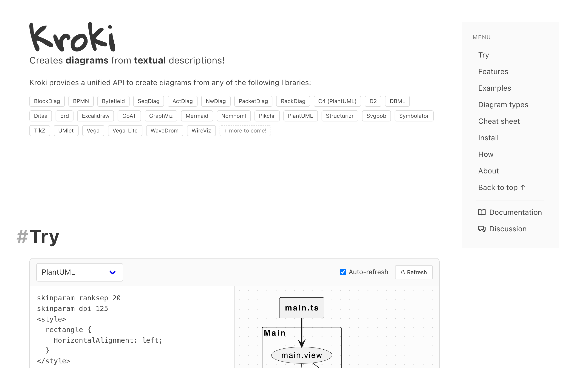Viewport: 588px width, 368px height.
Task: Select the Structurizr tag
Action: tap(340, 116)
